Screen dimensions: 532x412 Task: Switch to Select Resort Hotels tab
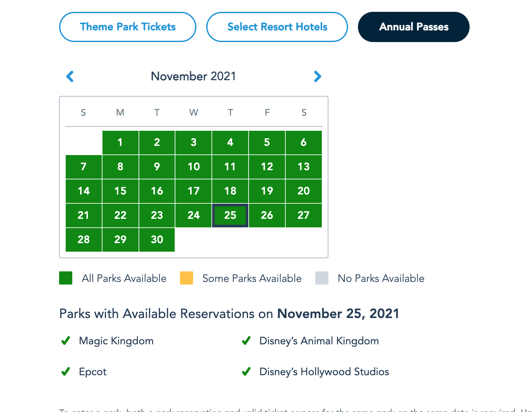pyautogui.click(x=277, y=27)
